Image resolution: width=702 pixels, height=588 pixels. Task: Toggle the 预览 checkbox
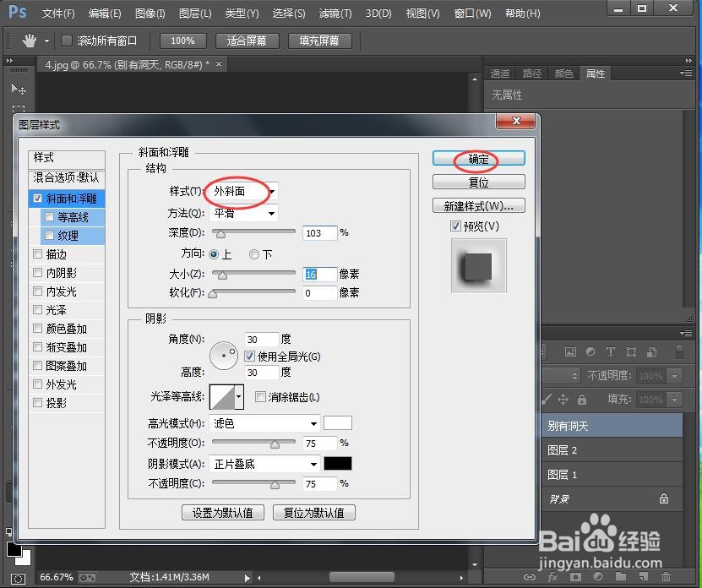click(455, 226)
